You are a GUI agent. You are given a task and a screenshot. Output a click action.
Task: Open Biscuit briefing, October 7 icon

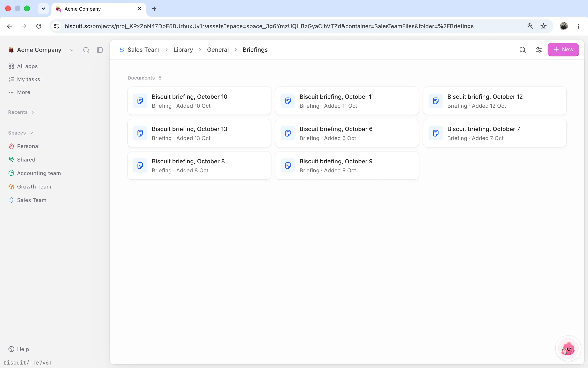pos(436,133)
